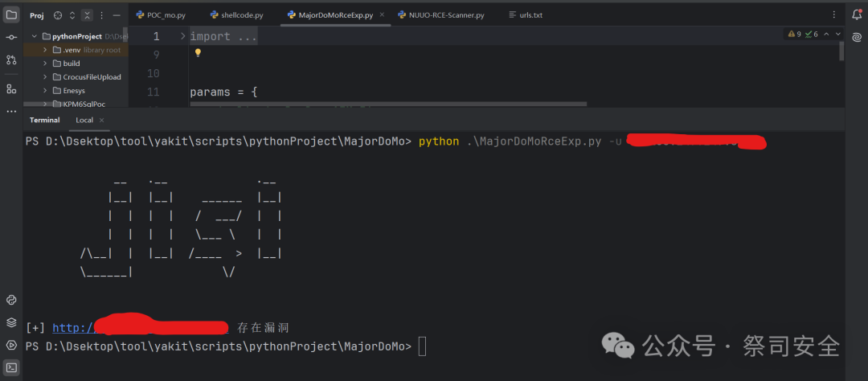
Task: Click the terminal prompt cursor
Action: pos(423,346)
